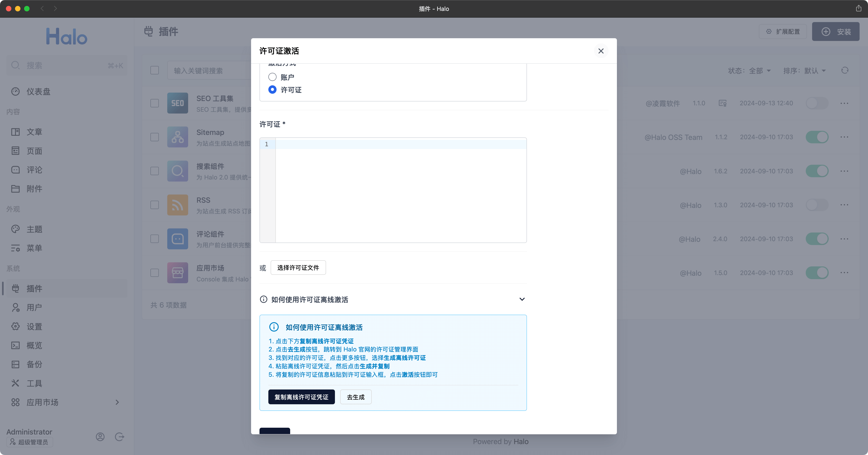
Task: Open the 主题 palette icon in sidebar
Action: [x=15, y=229]
